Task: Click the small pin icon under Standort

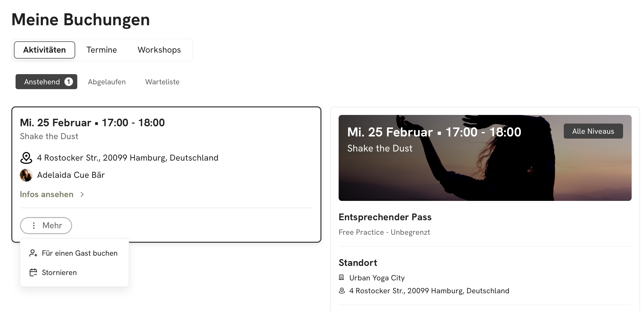Action: coord(342,291)
